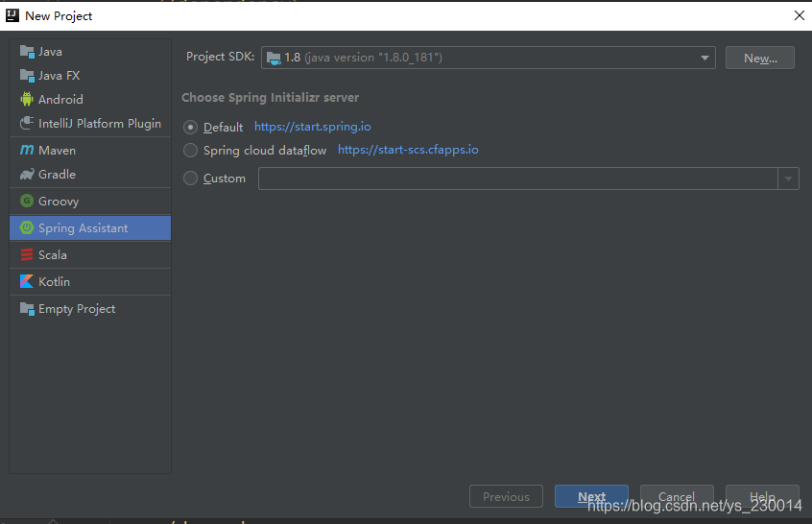Click the Help button
This screenshot has width=812, height=524.
point(762,496)
